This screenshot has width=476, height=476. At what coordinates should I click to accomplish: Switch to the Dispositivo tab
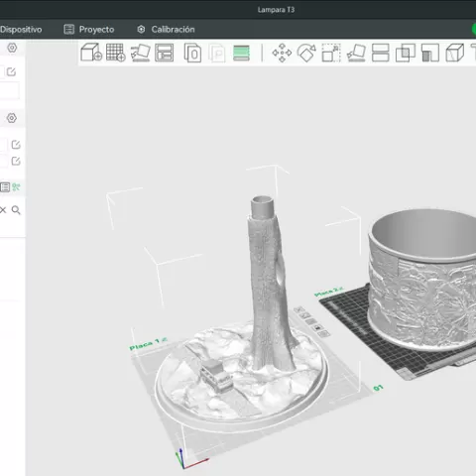[21, 30]
